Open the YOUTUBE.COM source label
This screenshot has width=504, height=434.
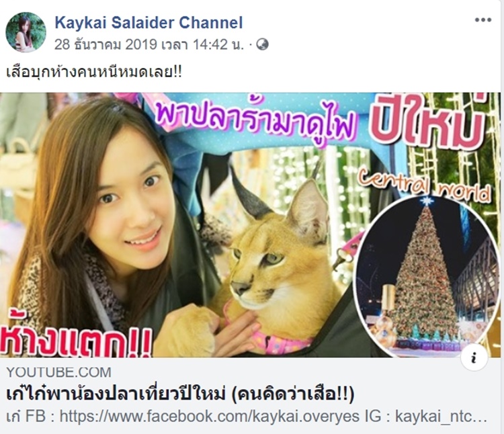pos(59,372)
